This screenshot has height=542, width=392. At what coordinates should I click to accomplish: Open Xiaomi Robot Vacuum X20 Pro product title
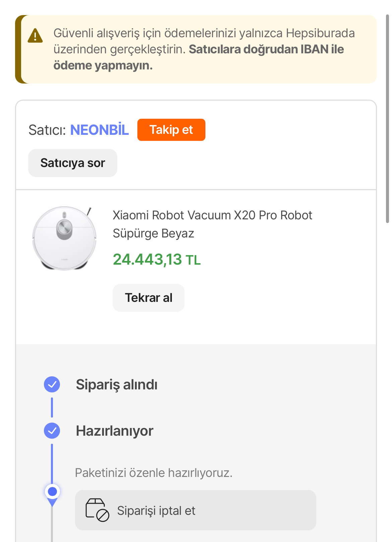pos(212,224)
